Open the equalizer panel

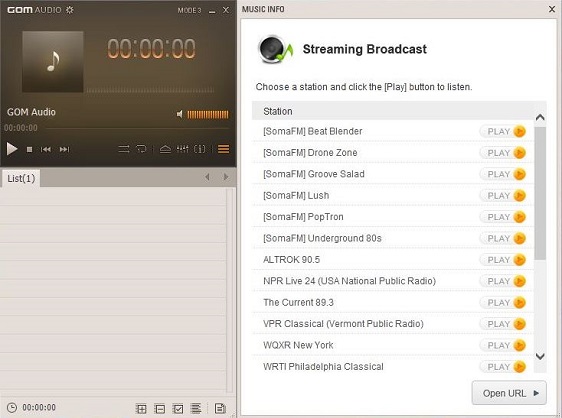tap(182, 149)
